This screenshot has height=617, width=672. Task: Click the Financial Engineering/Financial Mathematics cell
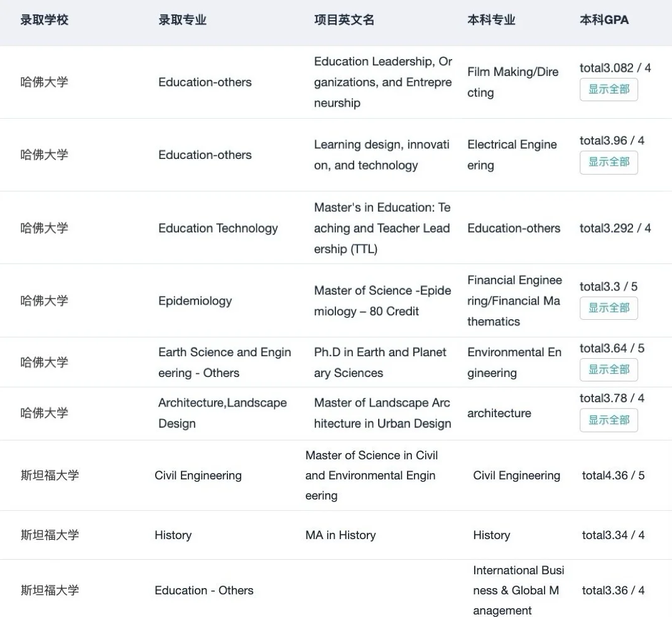tap(515, 301)
